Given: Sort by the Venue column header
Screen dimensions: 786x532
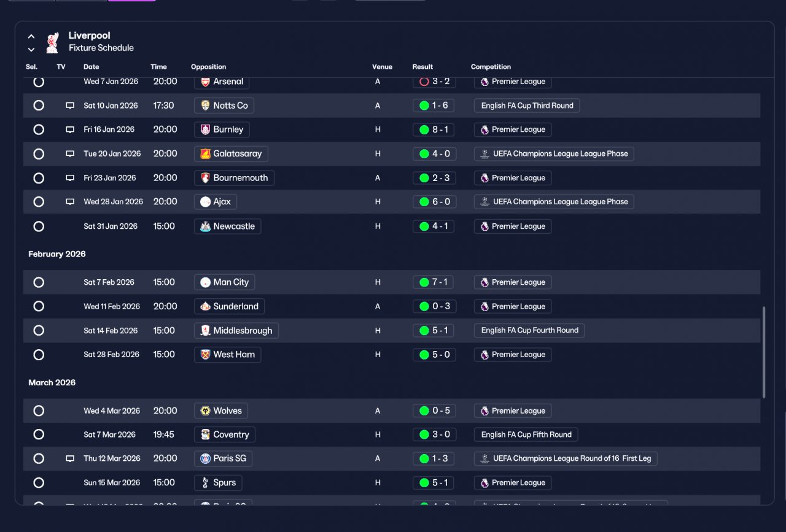Looking at the screenshot, I should (382, 67).
